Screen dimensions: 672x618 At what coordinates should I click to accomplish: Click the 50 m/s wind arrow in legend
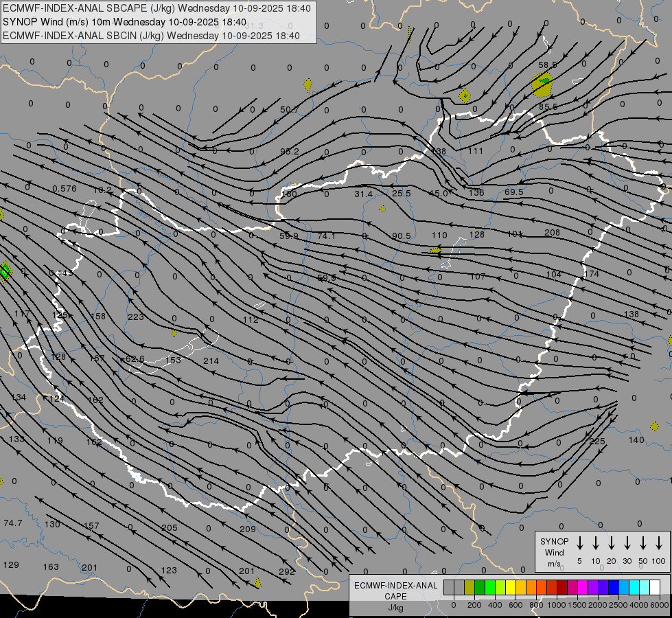coord(643,543)
